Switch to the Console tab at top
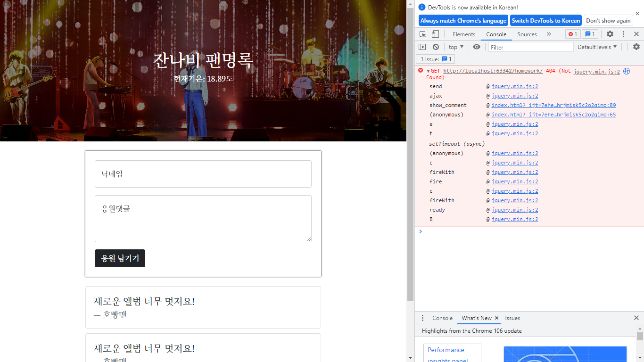The image size is (644, 362). (x=496, y=34)
